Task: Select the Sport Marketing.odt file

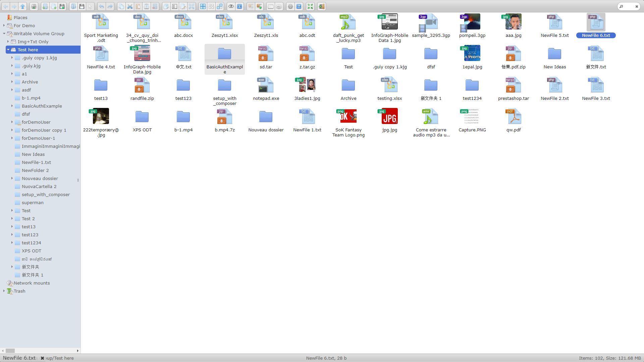Action: 101,28
